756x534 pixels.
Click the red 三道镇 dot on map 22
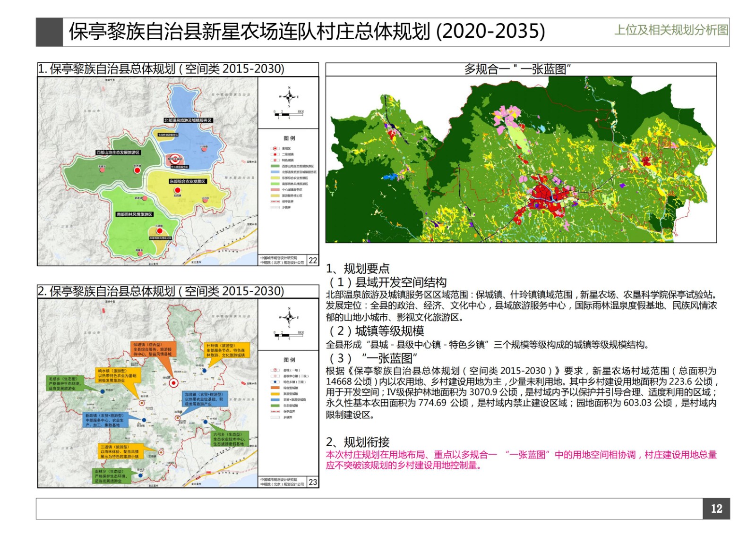tap(160, 230)
